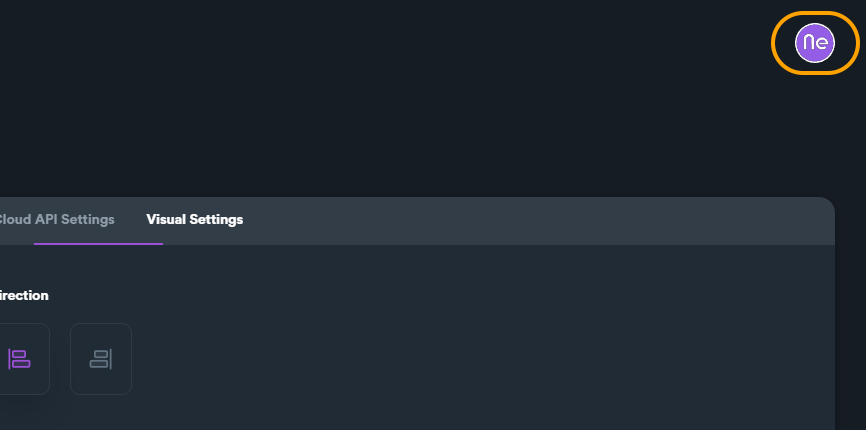Enable right-to-left direction option
Image resolution: width=866 pixels, height=430 pixels.
101,358
